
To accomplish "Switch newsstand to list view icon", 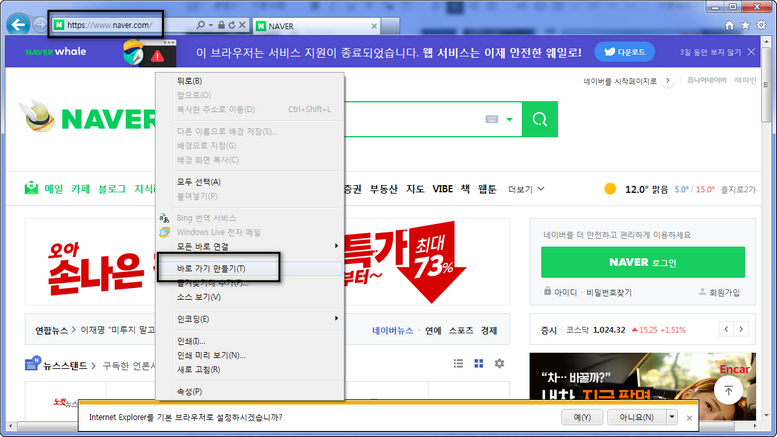I will 458,364.
